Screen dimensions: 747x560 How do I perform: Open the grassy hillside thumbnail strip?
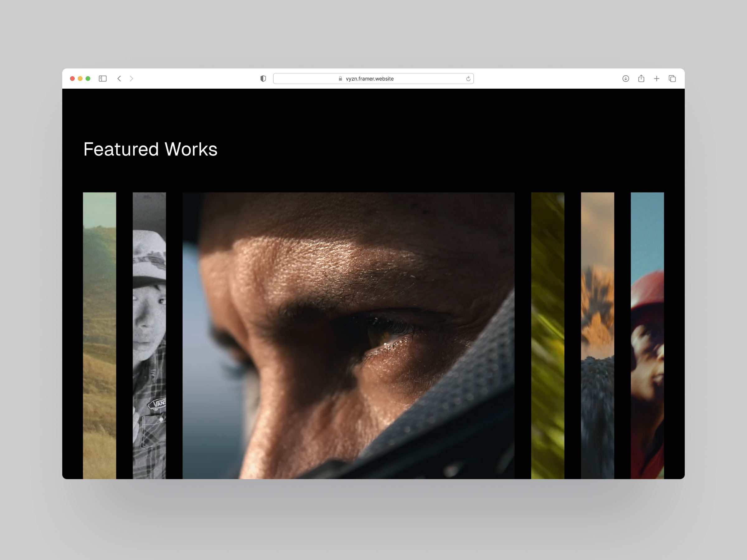[x=100, y=335]
